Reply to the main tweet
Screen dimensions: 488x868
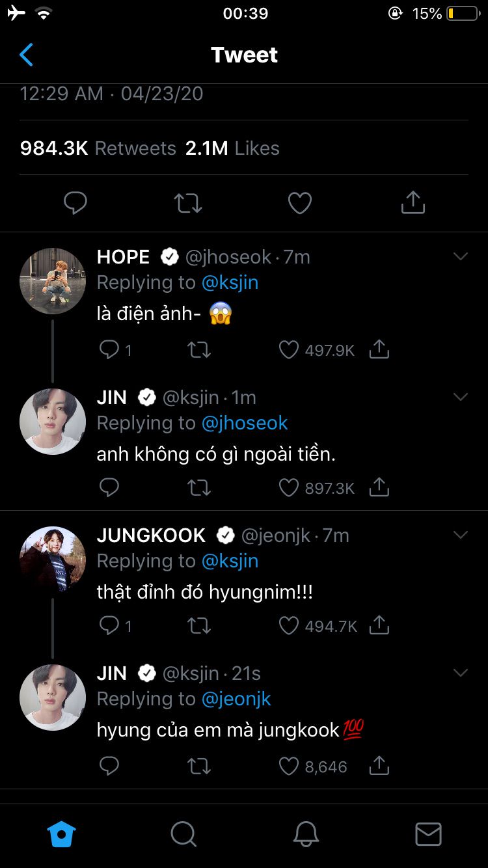coord(75,203)
